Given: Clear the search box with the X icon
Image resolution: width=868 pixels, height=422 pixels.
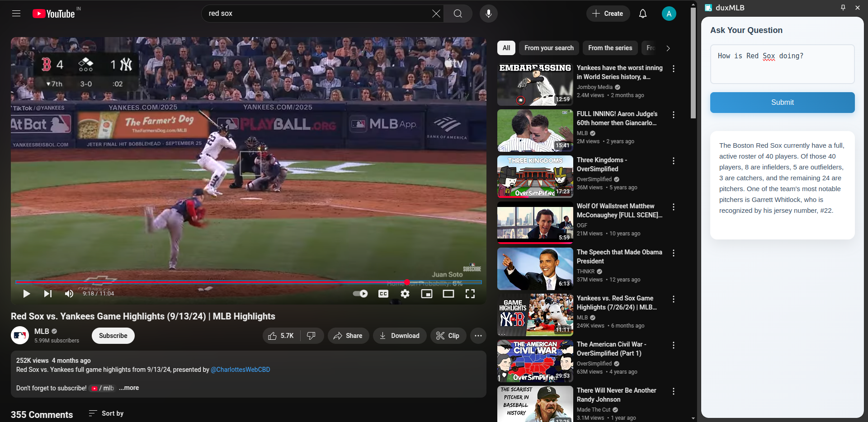Looking at the screenshot, I should click(x=436, y=14).
